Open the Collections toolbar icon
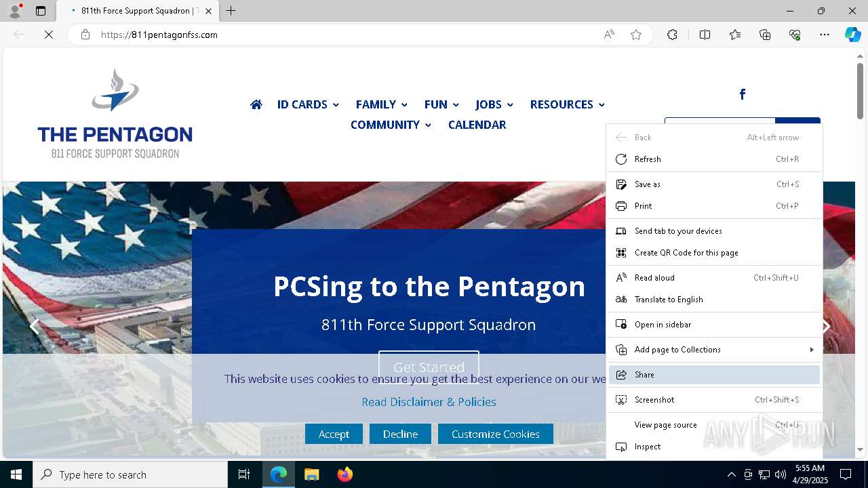This screenshot has height=488, width=868. point(765,35)
